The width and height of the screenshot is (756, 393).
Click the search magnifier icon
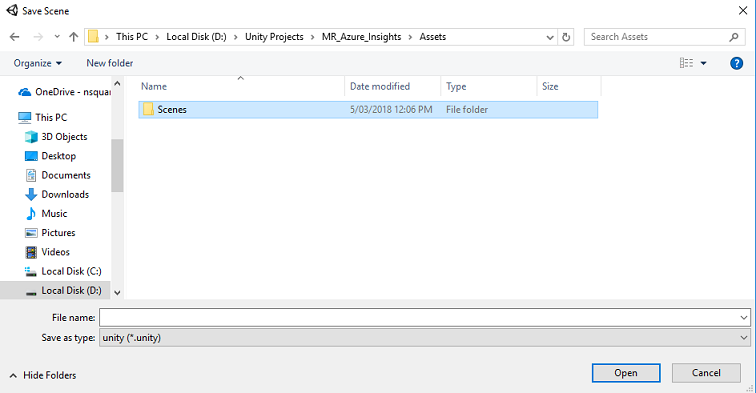click(x=733, y=37)
